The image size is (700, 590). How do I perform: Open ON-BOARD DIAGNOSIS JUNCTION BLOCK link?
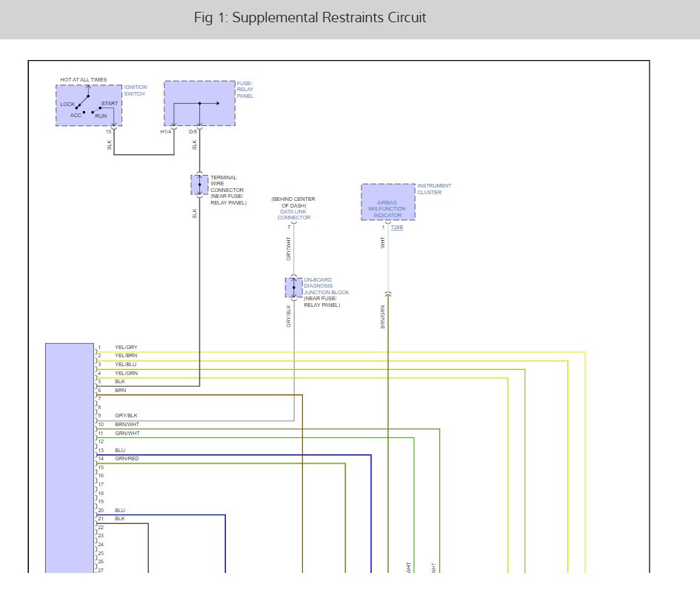point(327,286)
